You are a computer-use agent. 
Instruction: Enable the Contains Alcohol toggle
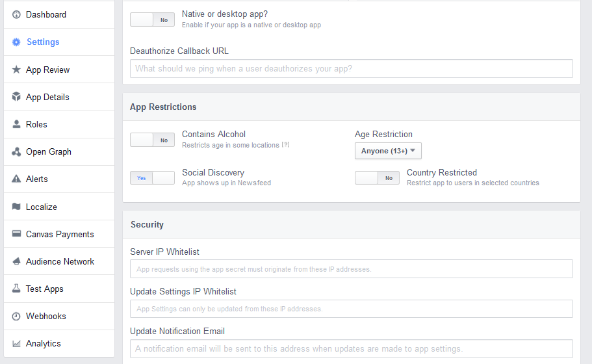click(x=152, y=140)
